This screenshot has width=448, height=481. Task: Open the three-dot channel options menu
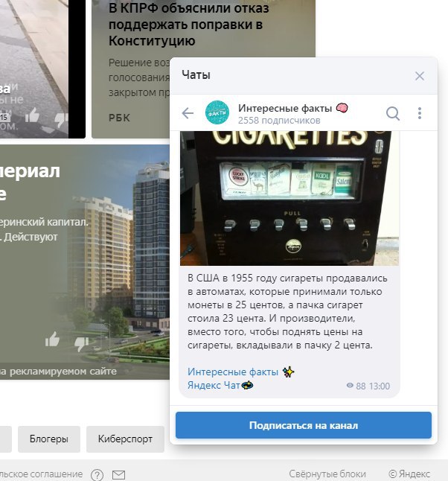420,113
